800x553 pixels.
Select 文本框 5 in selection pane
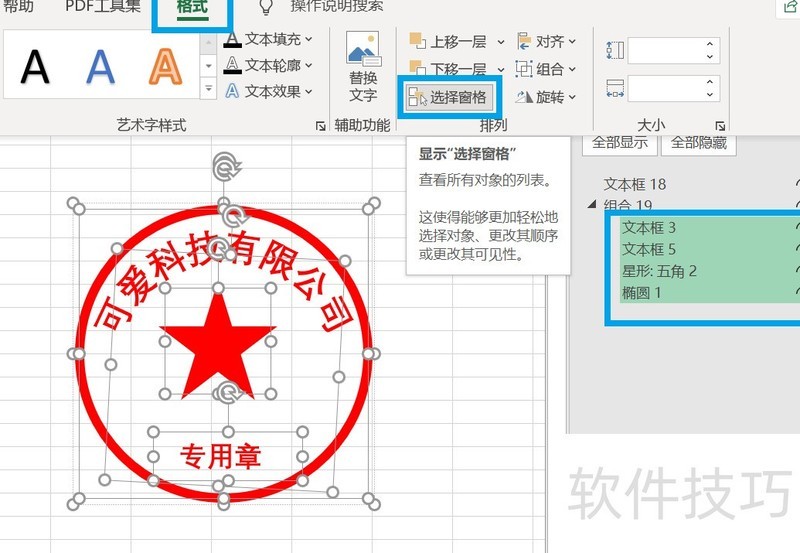tap(709, 249)
